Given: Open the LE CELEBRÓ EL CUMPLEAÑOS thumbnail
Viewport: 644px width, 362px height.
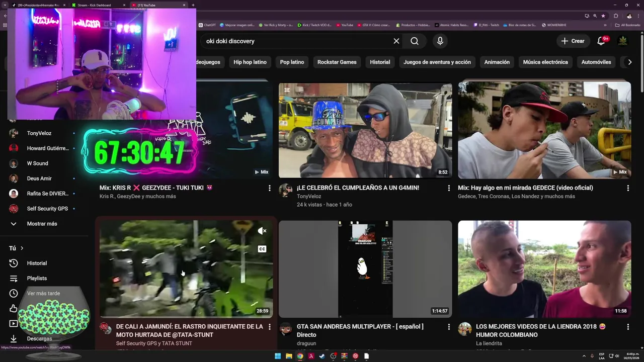Looking at the screenshot, I should point(365,130).
